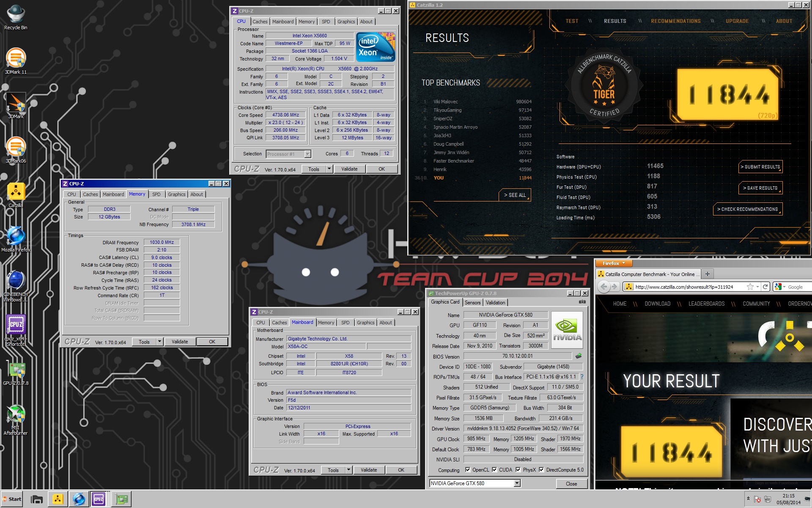This screenshot has width=812, height=508.
Task: Go forward in Firefox
Action: [614, 287]
